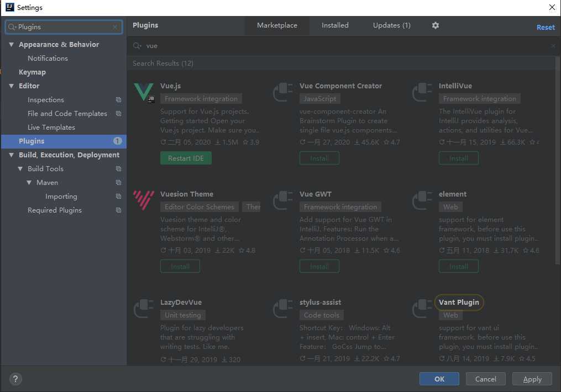This screenshot has width=561, height=392.
Task: Switch to the Marketplace tab
Action: (x=277, y=25)
